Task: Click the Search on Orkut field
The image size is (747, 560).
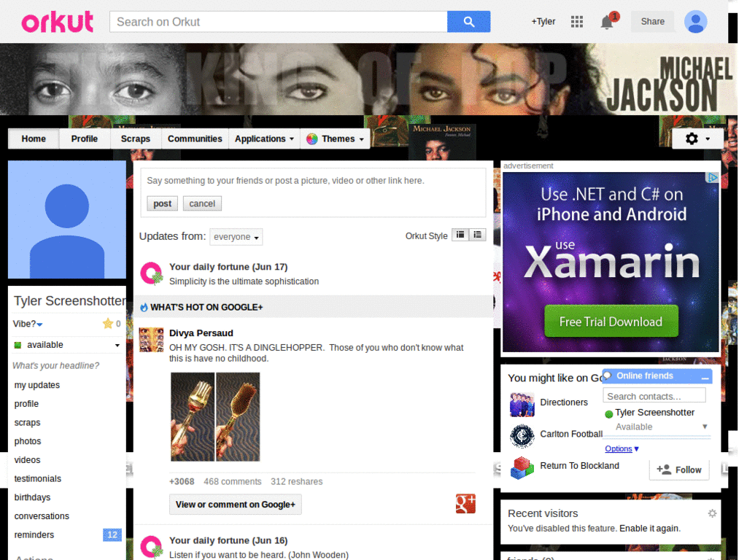Action: pos(279,22)
